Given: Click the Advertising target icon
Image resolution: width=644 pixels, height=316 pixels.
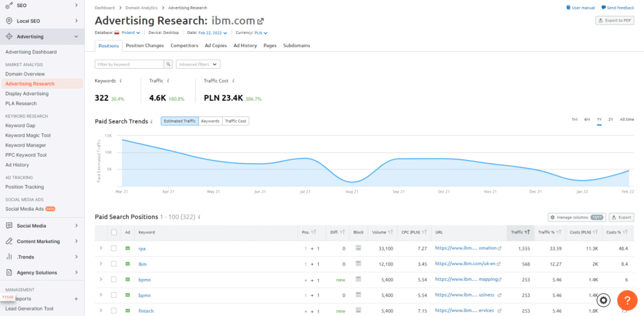Looking at the screenshot, I should [x=9, y=37].
